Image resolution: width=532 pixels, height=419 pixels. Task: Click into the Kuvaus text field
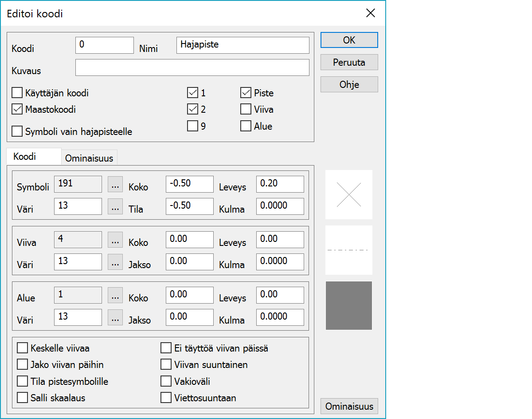pos(192,68)
